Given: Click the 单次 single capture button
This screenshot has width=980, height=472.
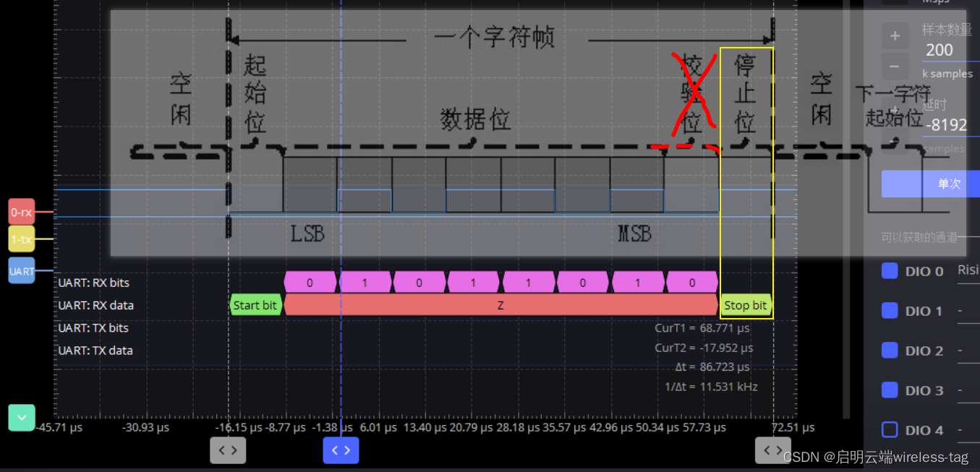Looking at the screenshot, I should [x=931, y=184].
